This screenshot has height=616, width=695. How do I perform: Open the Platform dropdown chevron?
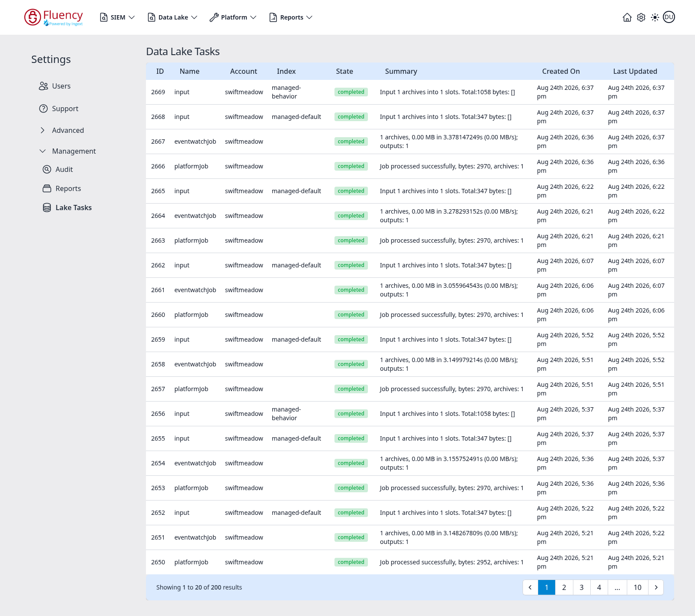click(253, 17)
